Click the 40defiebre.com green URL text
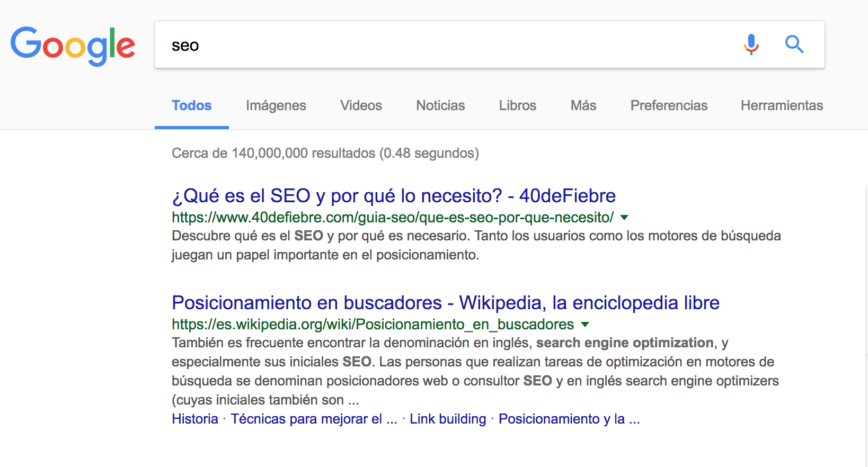 [x=393, y=218]
